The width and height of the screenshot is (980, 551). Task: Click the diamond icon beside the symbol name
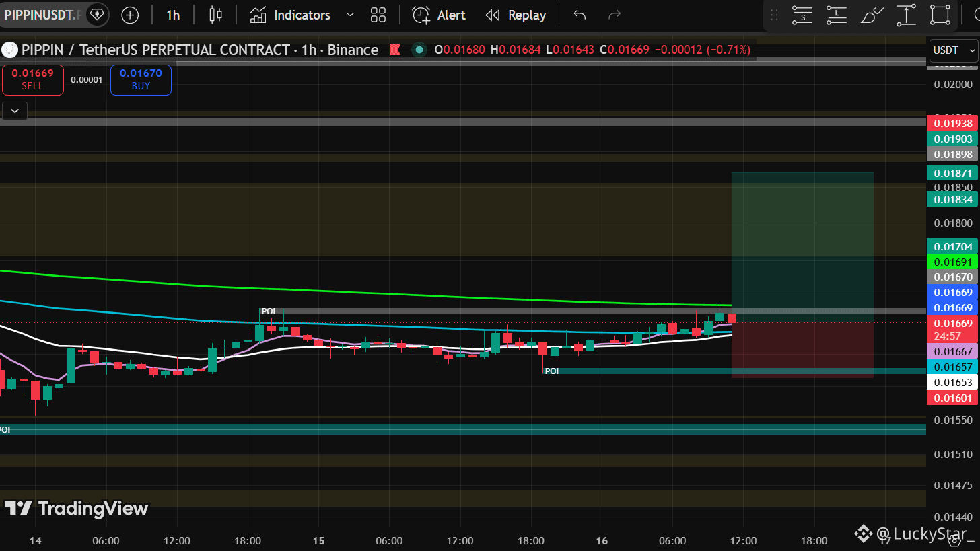[x=98, y=14]
